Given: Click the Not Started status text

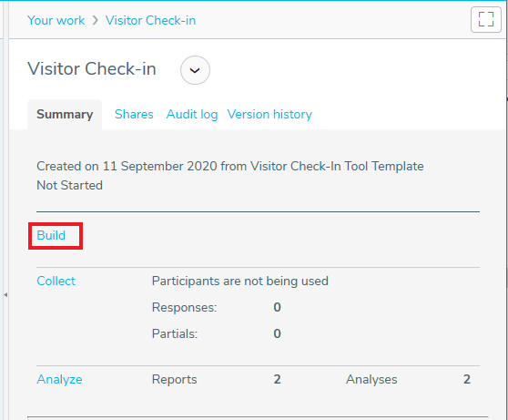Looking at the screenshot, I should pyautogui.click(x=69, y=185).
